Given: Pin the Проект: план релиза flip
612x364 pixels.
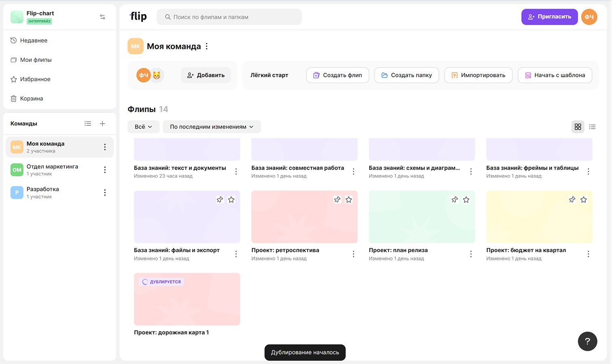Looking at the screenshot, I should [x=455, y=200].
